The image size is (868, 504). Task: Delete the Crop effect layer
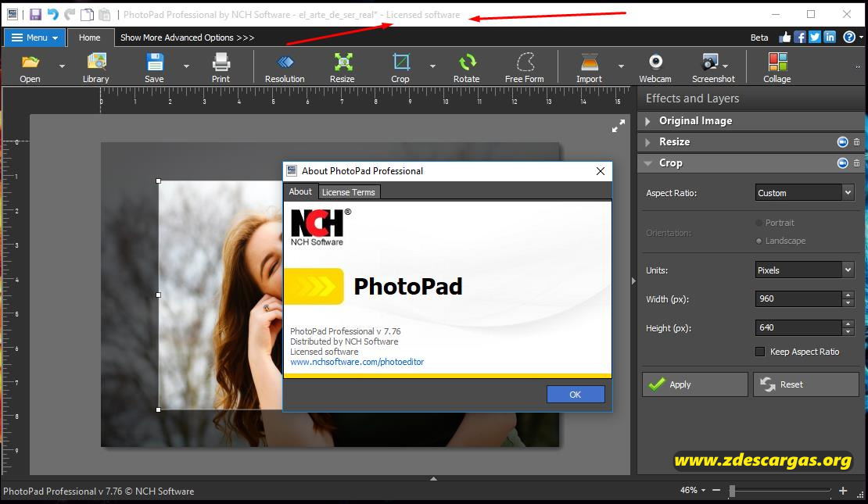856,163
